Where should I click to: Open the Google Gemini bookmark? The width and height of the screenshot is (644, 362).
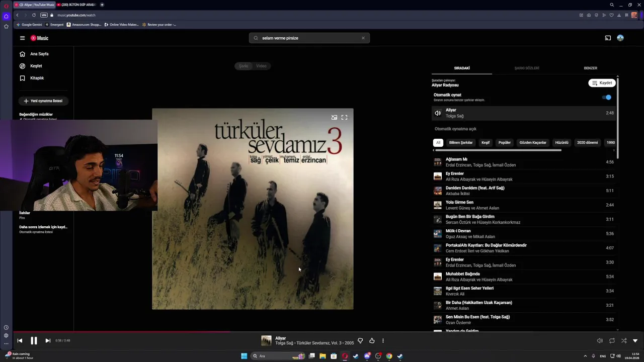(29, 25)
